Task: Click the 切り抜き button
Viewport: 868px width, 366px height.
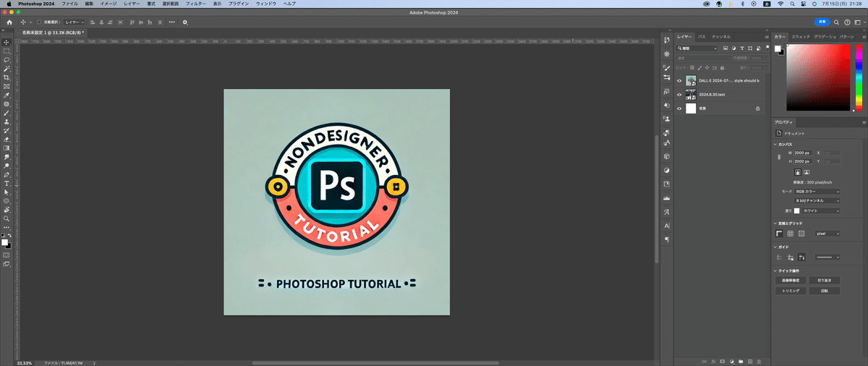Action: [824, 280]
